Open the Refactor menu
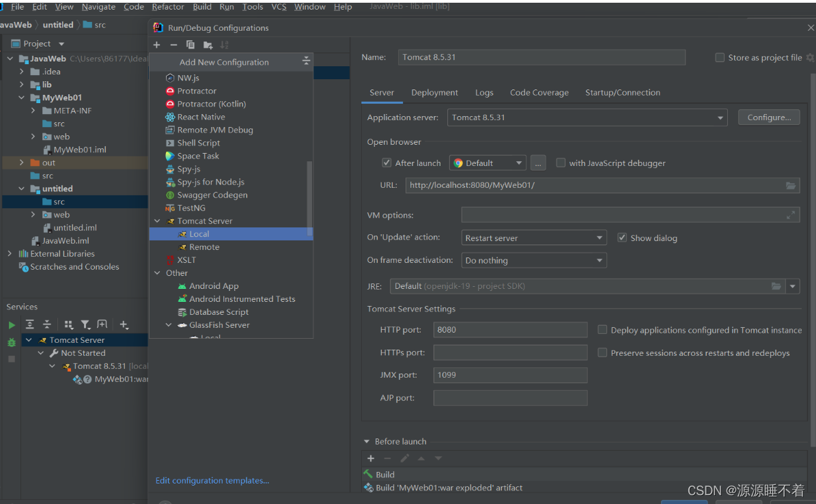816x504 pixels. 167,7
